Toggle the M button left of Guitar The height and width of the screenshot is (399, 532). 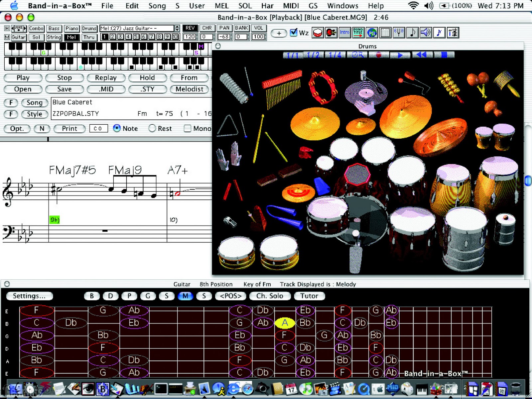(7, 37)
